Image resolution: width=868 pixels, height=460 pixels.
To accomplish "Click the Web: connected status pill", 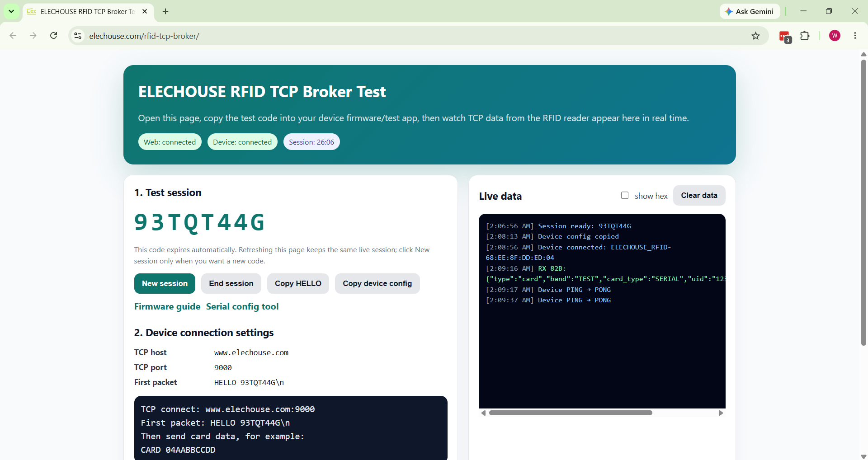I will click(x=170, y=142).
